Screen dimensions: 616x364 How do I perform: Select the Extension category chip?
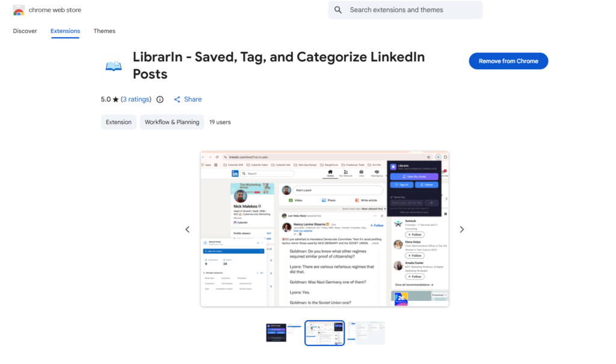click(119, 122)
